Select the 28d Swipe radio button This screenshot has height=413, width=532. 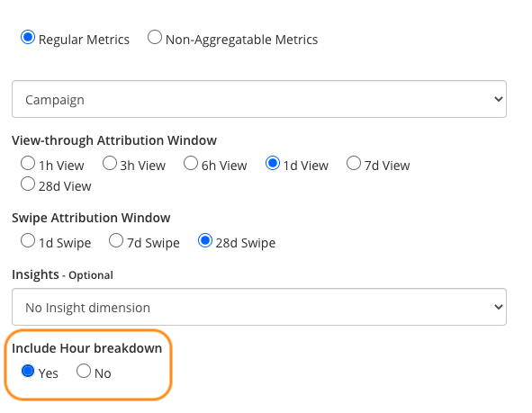[205, 240]
